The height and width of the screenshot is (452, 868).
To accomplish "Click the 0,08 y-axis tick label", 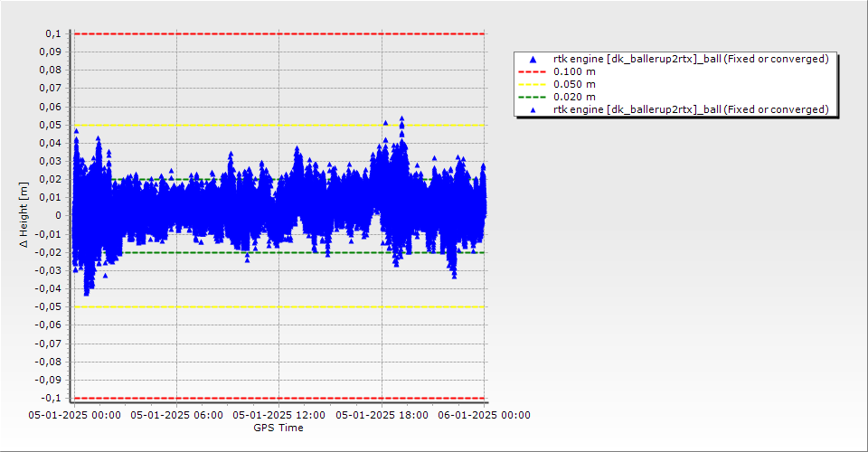I will pos(51,71).
